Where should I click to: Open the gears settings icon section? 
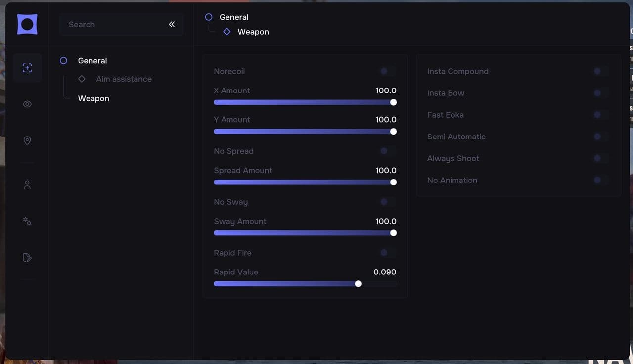pos(27,221)
